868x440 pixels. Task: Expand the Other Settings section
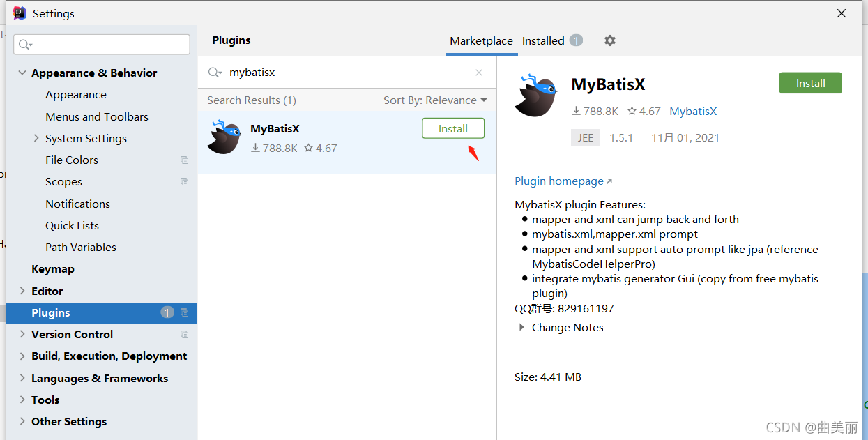[x=22, y=421]
